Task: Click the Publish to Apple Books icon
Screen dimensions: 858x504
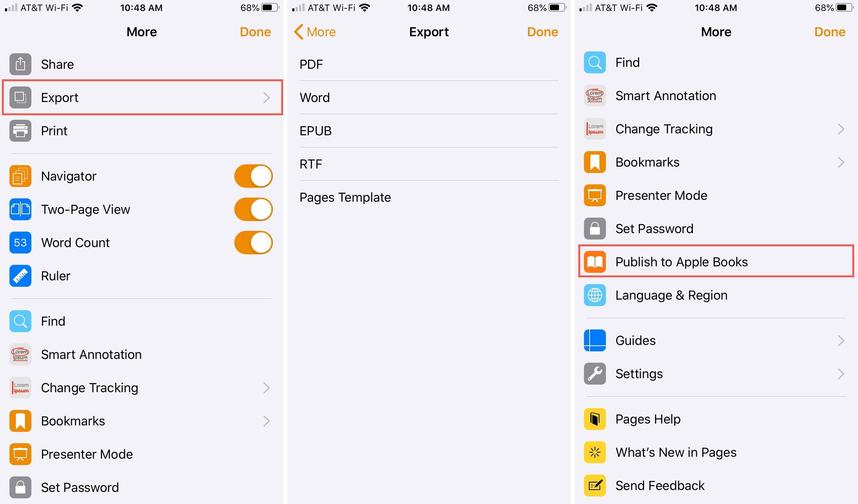Action: point(596,261)
